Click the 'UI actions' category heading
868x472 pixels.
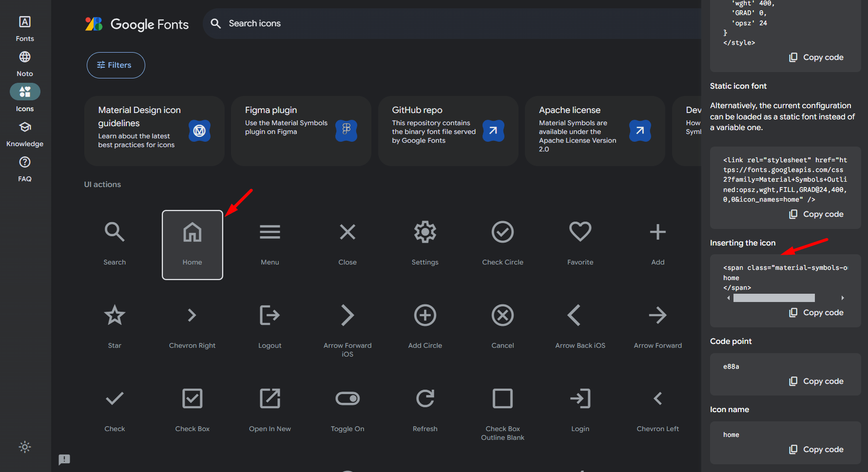102,185
